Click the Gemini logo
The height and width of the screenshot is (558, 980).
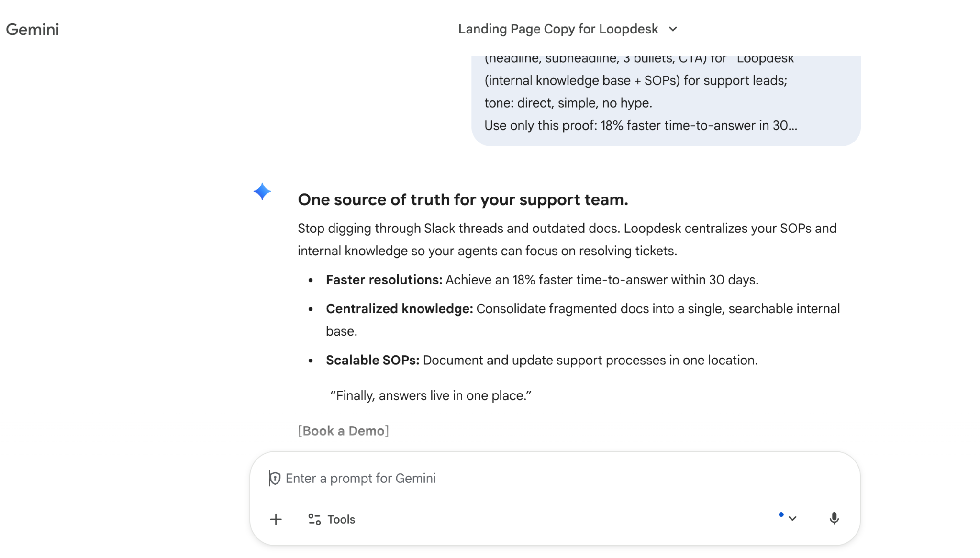33,30
